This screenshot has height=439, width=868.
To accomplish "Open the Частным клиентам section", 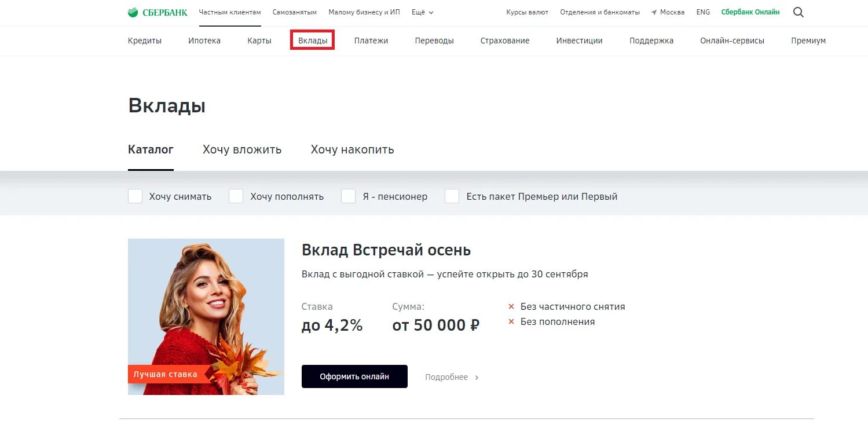I will point(230,12).
